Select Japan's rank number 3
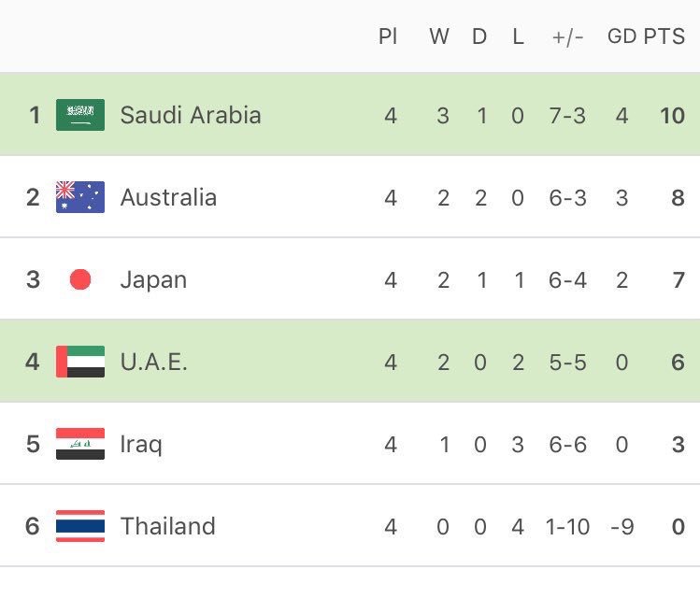The width and height of the screenshot is (700, 598). (x=33, y=279)
